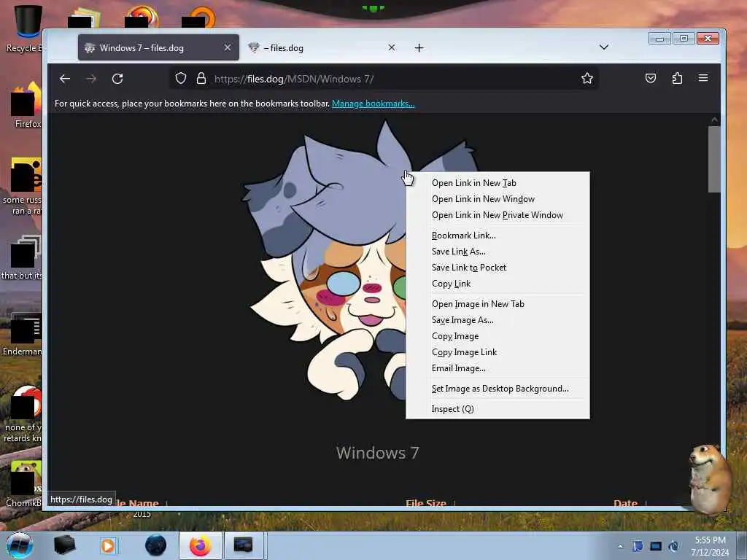Open the black box taskbar icon
747x560 pixels.
tap(64, 545)
